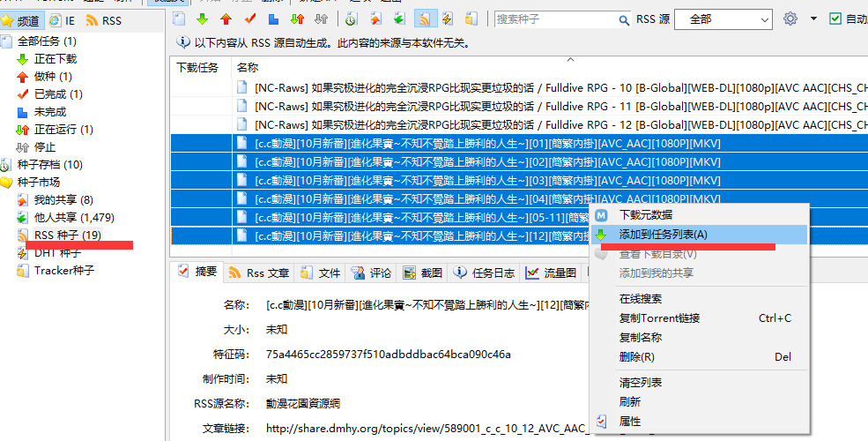The height and width of the screenshot is (441, 868).
Task: Click the red seeding arrow toolbar icon
Action: pyautogui.click(x=226, y=19)
